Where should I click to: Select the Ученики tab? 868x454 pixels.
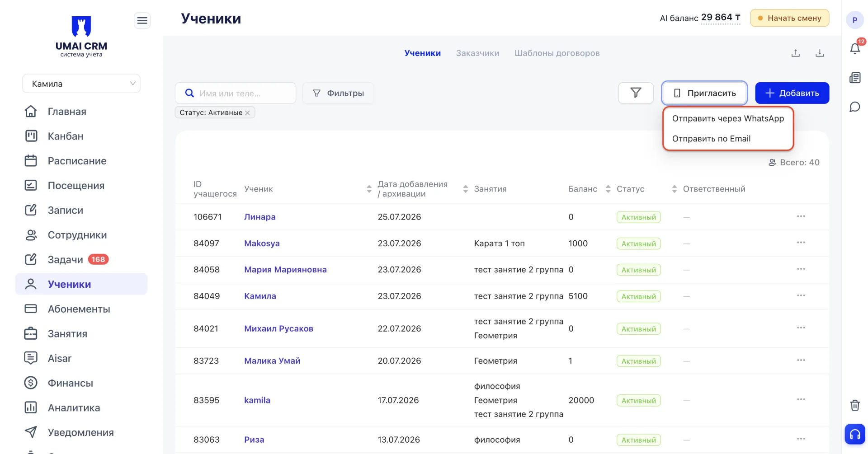422,53
